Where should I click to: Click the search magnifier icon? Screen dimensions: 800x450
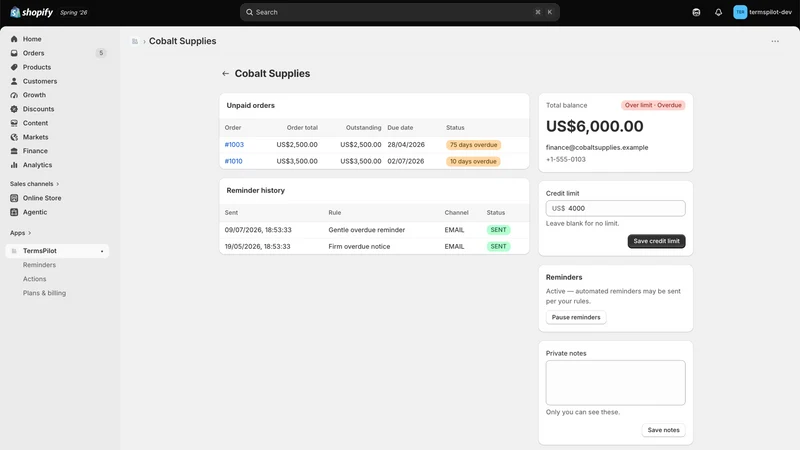[249, 12]
